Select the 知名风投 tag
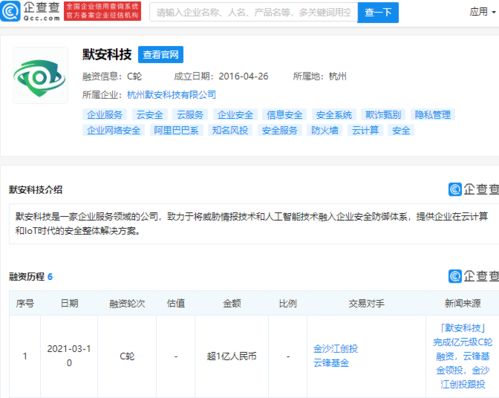The width and height of the screenshot is (499, 398). (230, 130)
